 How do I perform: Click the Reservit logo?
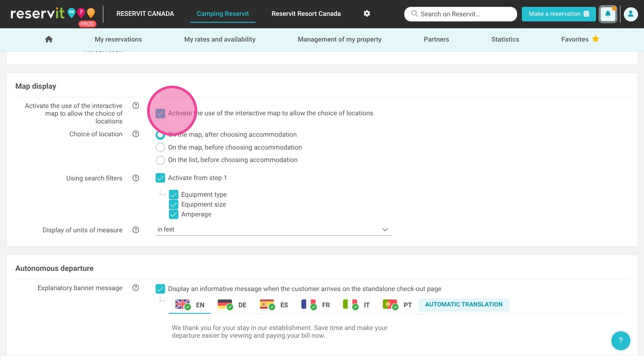(53, 14)
